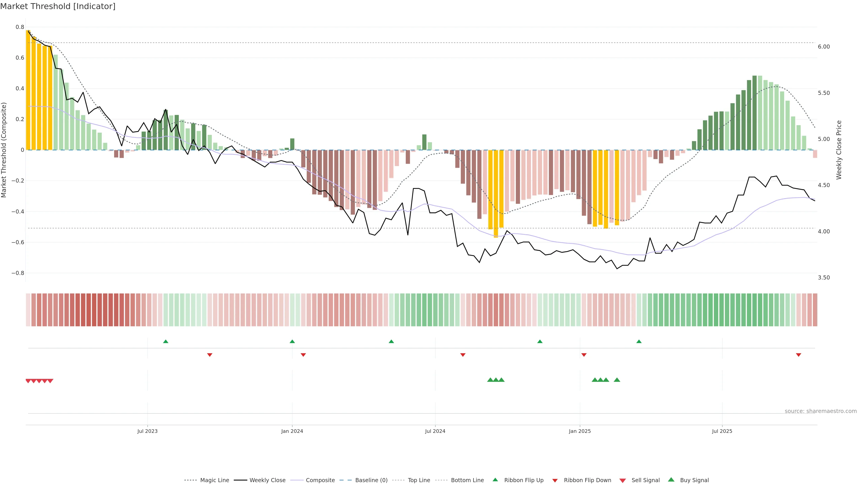The width and height of the screenshot is (868, 488).
Task: Click the Market Threshold [Indicator] chart title
Action: point(58,6)
